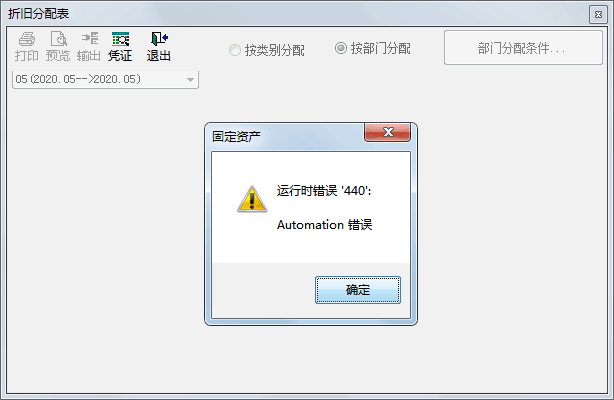Click the dialog's gray footer beside 确定
Viewport: 614px width, 400px height.
(x=263, y=290)
